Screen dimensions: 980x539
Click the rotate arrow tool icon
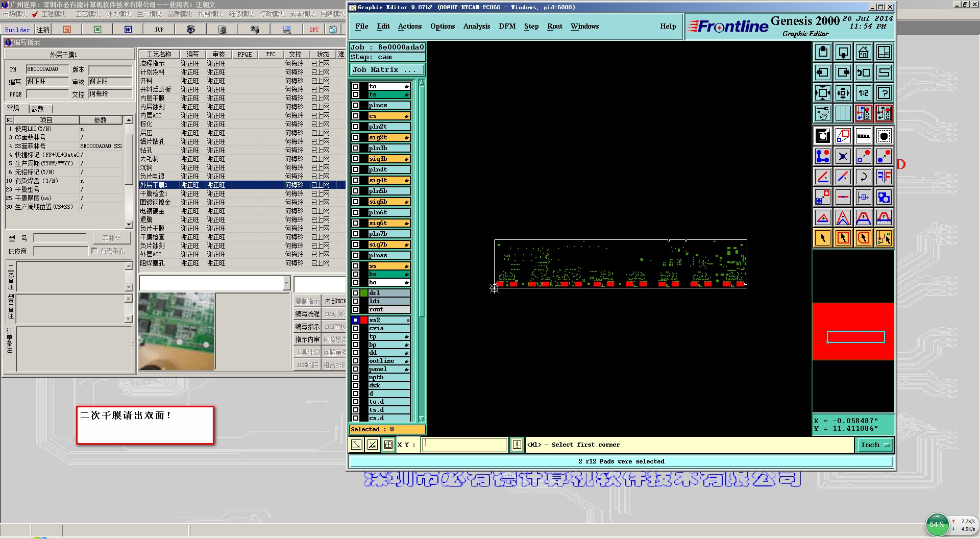click(863, 177)
